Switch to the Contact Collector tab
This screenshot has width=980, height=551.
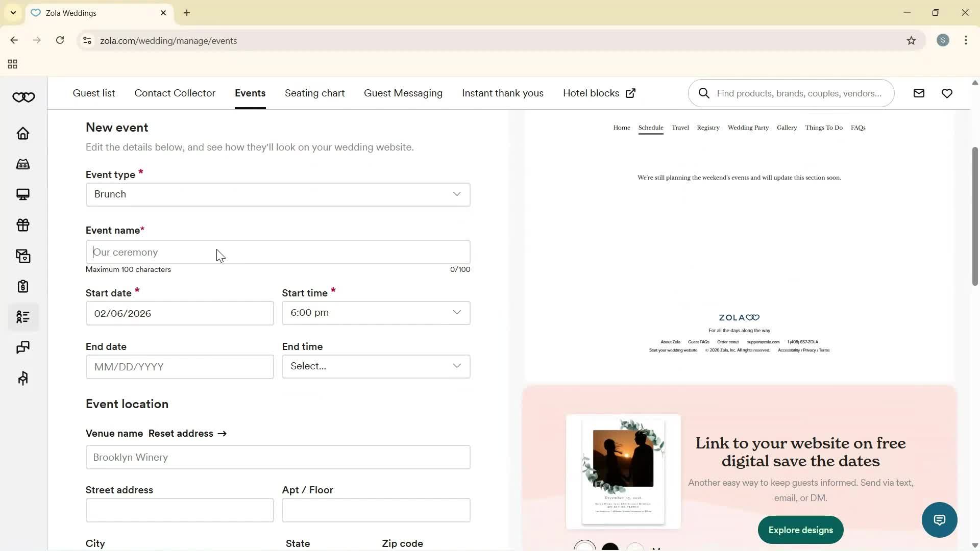(x=175, y=93)
